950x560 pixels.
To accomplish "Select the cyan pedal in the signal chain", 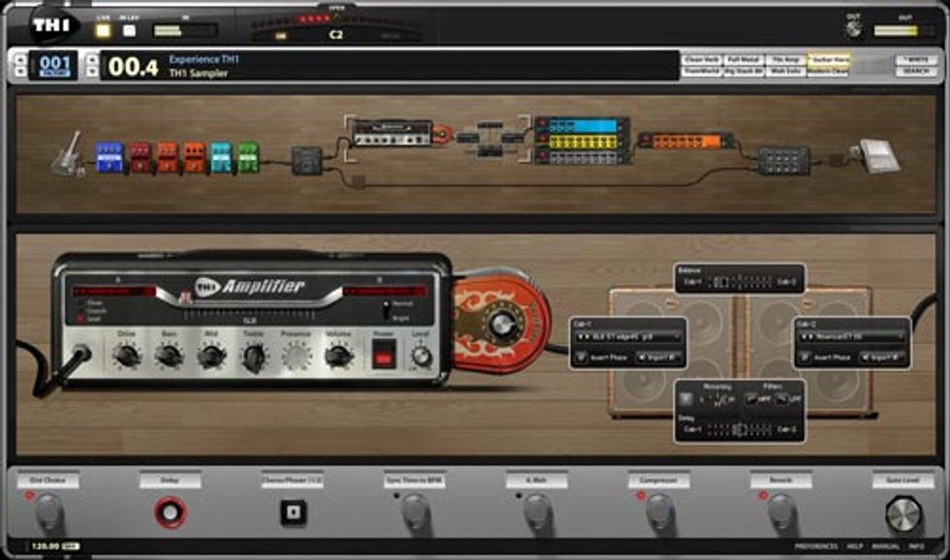I will (x=221, y=157).
